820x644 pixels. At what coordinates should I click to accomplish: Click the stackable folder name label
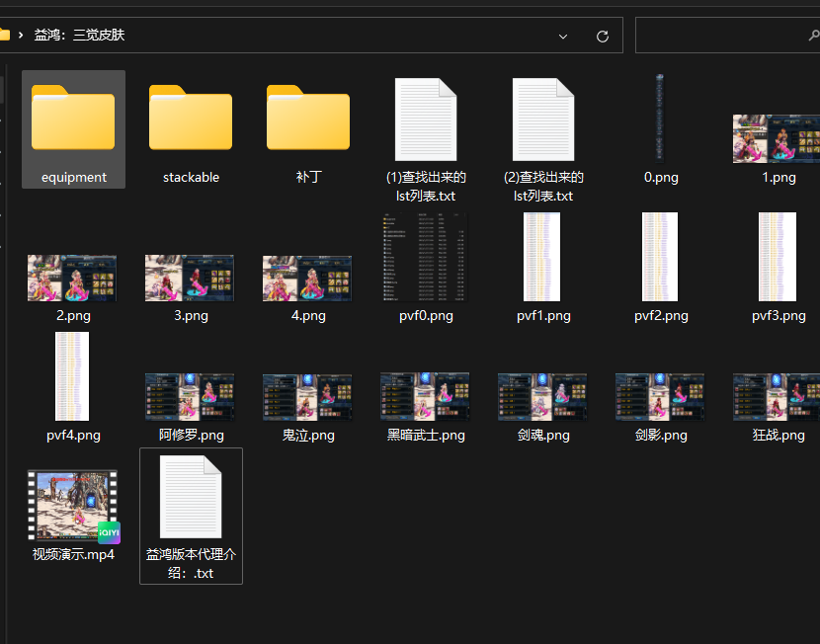(191, 177)
